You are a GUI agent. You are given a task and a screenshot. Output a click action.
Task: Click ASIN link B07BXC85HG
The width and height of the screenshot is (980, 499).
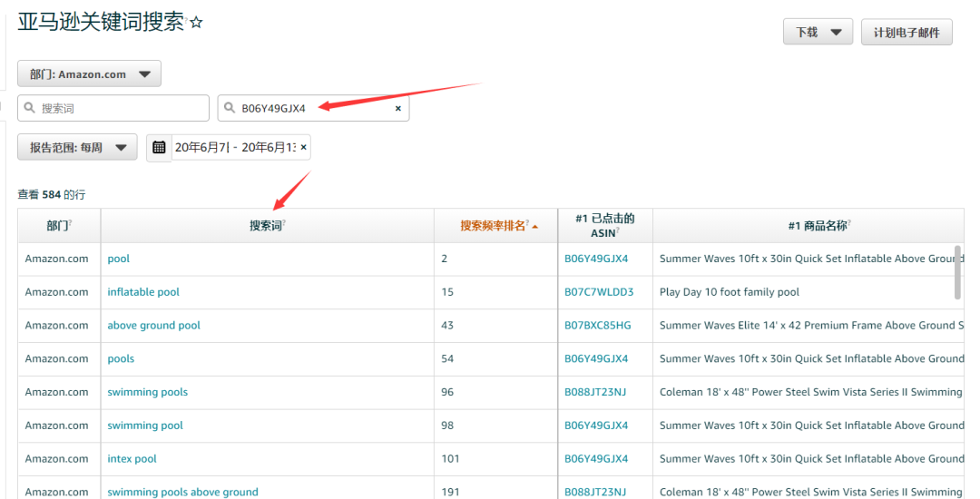pyautogui.click(x=597, y=326)
